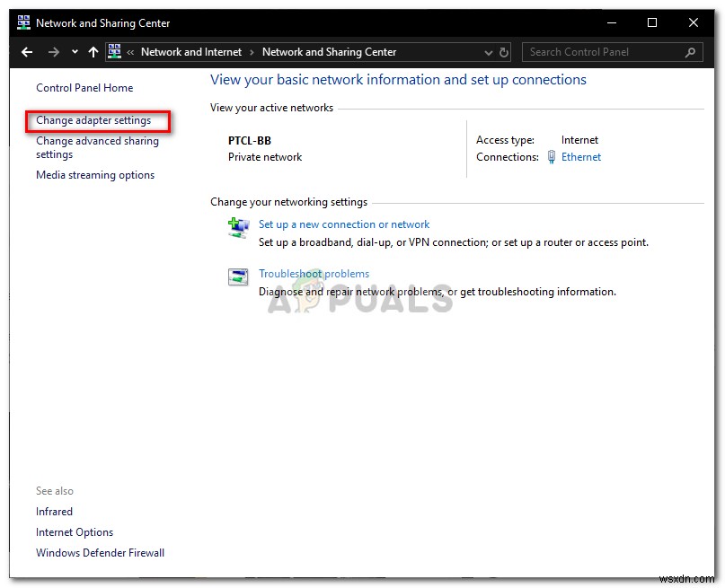Open Change advanced sharing settings
Viewport: 725px width, 588px height.
tap(97, 147)
